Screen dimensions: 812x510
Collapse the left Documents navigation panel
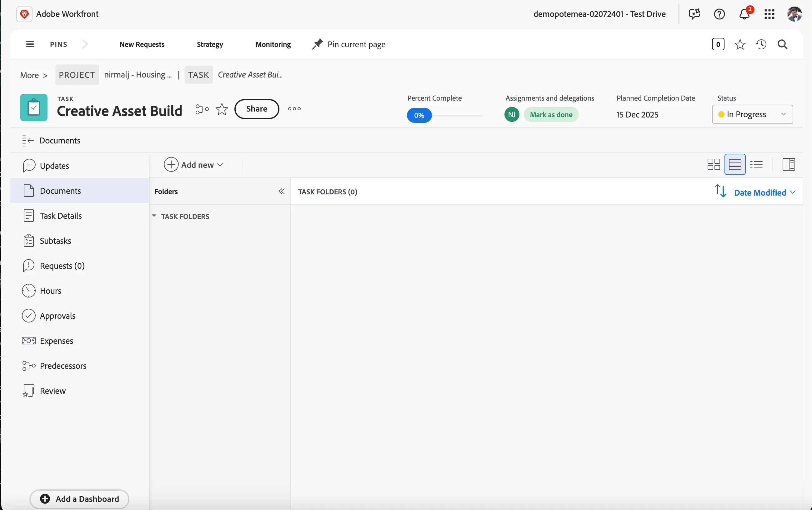(x=28, y=140)
